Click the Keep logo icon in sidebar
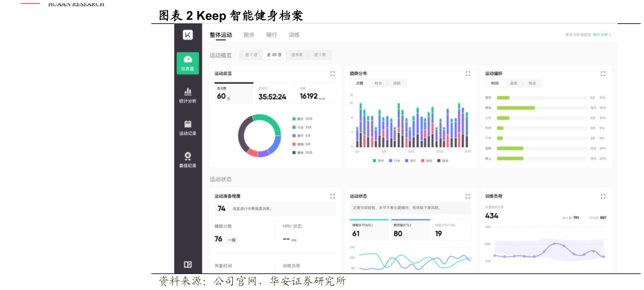The width and height of the screenshot is (644, 290). point(188,35)
